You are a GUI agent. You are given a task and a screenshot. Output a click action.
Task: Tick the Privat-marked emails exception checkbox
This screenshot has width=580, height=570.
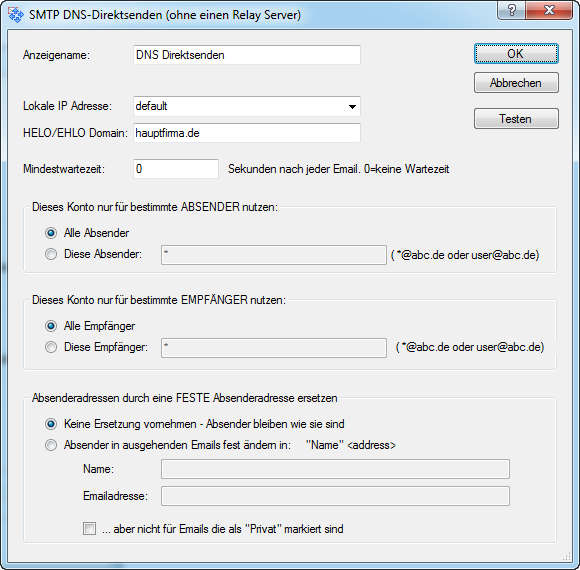pos(90,529)
